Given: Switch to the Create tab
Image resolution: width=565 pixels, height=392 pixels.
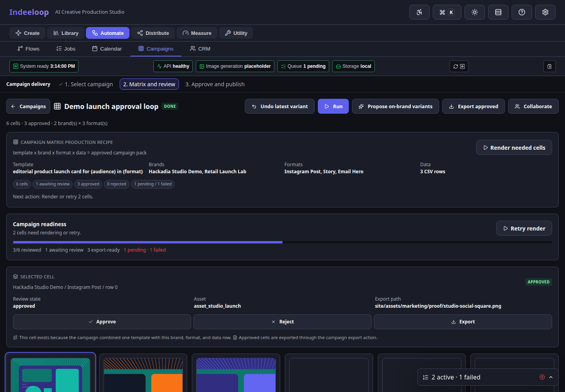Looking at the screenshot, I should pyautogui.click(x=27, y=33).
